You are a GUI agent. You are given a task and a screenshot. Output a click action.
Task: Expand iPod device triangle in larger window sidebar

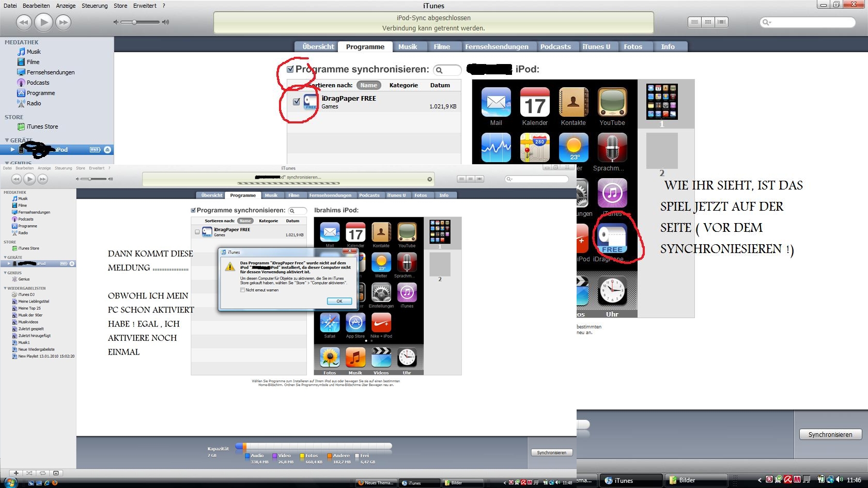[13, 150]
